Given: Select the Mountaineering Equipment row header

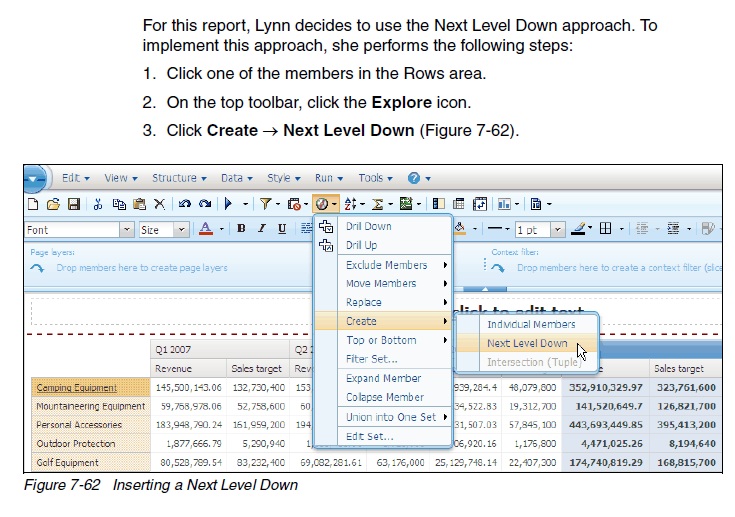Looking at the screenshot, I should click(x=91, y=406).
